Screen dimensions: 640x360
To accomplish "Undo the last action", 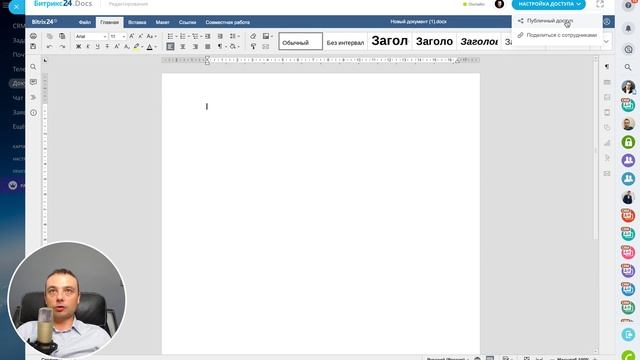I will [x=50, y=47].
